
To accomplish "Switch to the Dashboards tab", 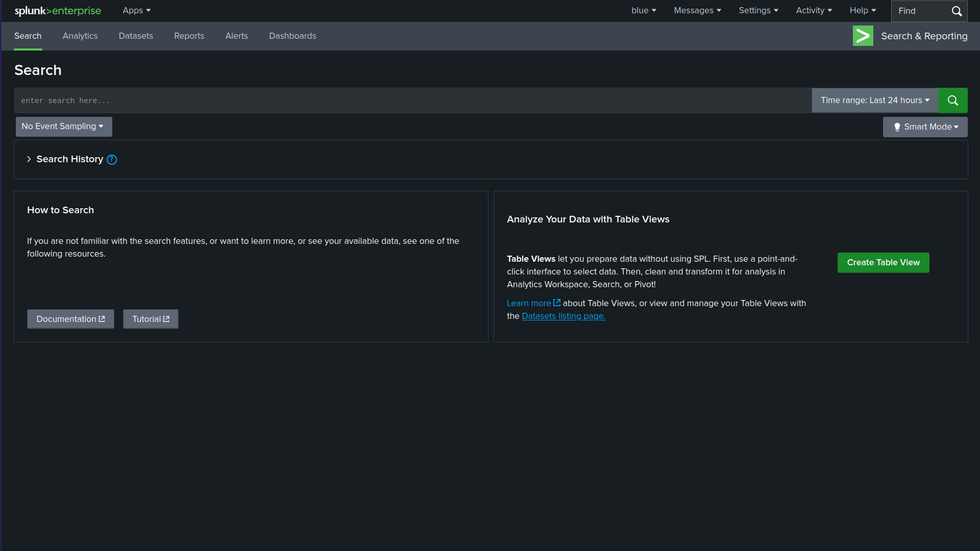I will coord(292,36).
